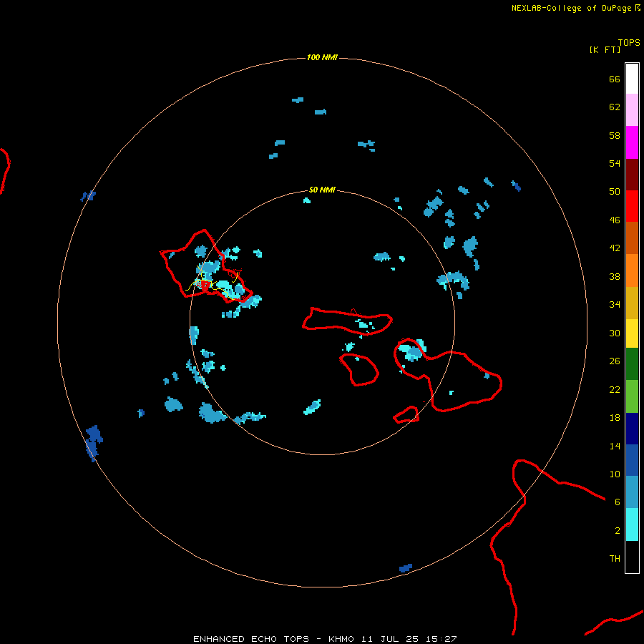Click the legend value '54'
Image resolution: width=644 pixels, height=644 pixels.
(x=615, y=163)
